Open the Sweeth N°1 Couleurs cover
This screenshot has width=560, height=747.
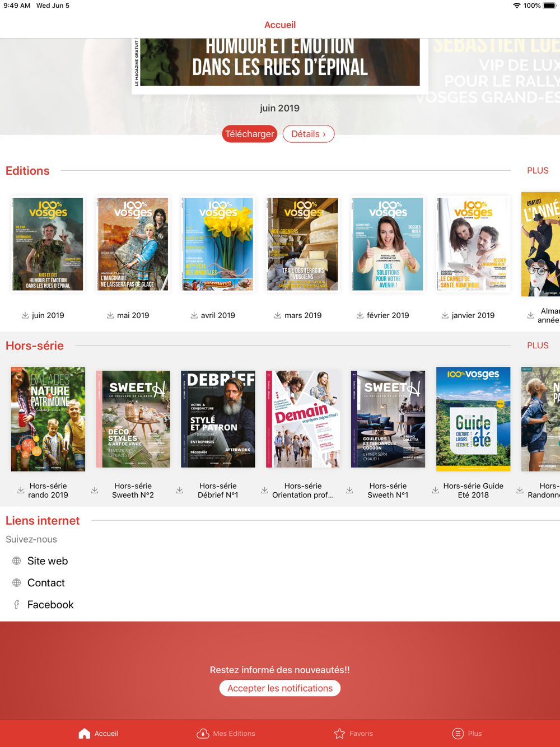[388, 419]
